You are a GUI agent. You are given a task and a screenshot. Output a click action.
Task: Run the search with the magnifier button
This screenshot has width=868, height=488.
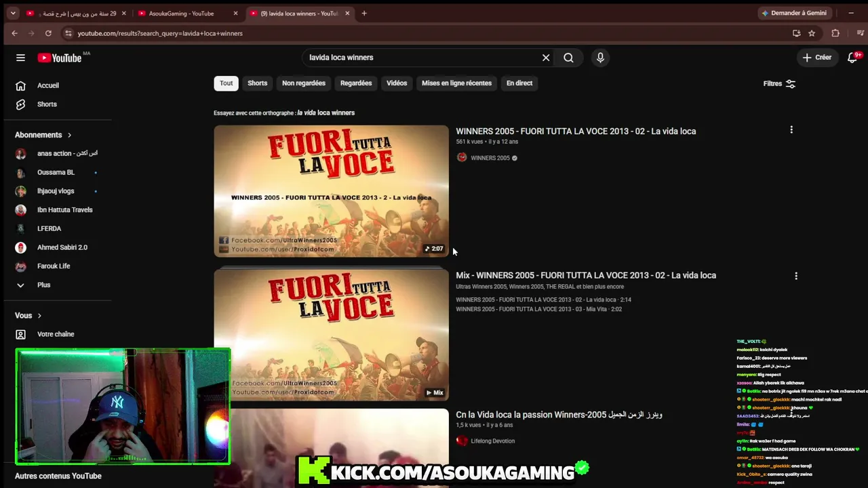pos(568,58)
